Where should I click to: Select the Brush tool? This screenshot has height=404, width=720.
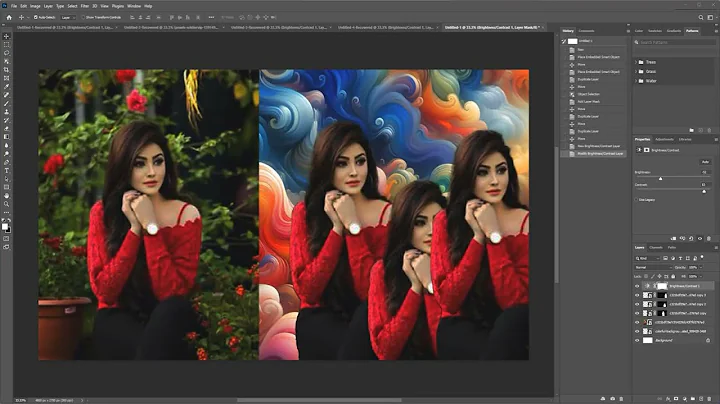click(6, 103)
